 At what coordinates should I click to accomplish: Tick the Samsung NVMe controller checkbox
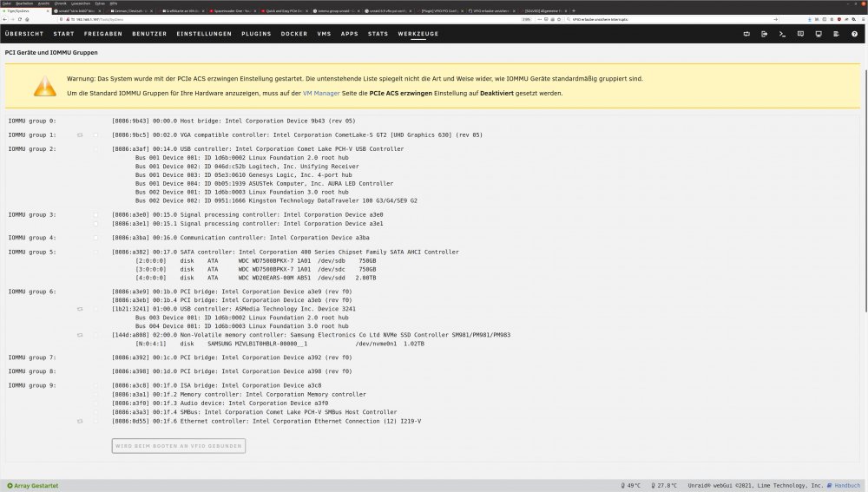click(x=95, y=335)
